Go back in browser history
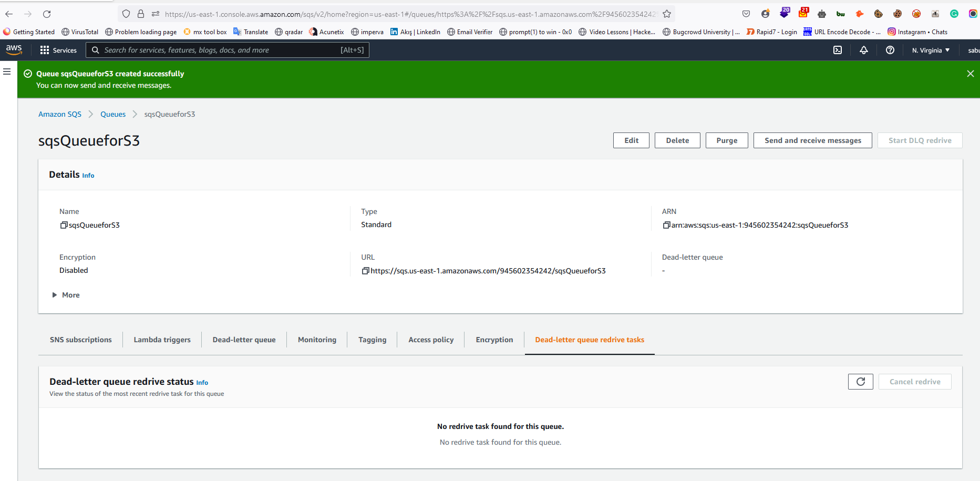Screen dimensions: 980x481 pyautogui.click(x=9, y=14)
